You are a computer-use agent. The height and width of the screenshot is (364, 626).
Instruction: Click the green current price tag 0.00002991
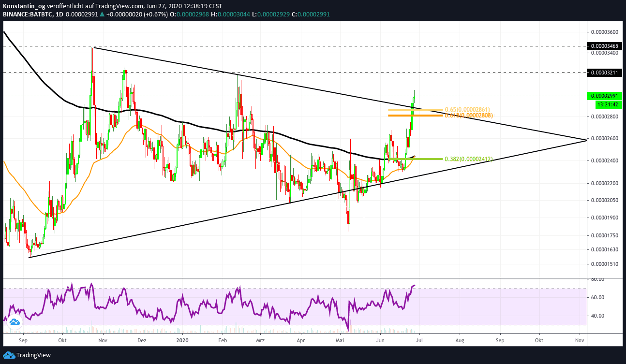click(605, 96)
